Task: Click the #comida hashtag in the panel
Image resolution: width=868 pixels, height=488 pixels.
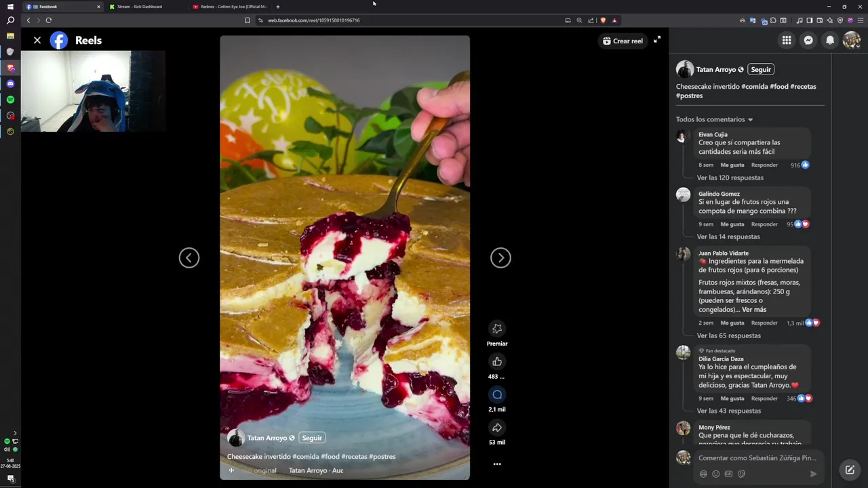Action: click(754, 87)
